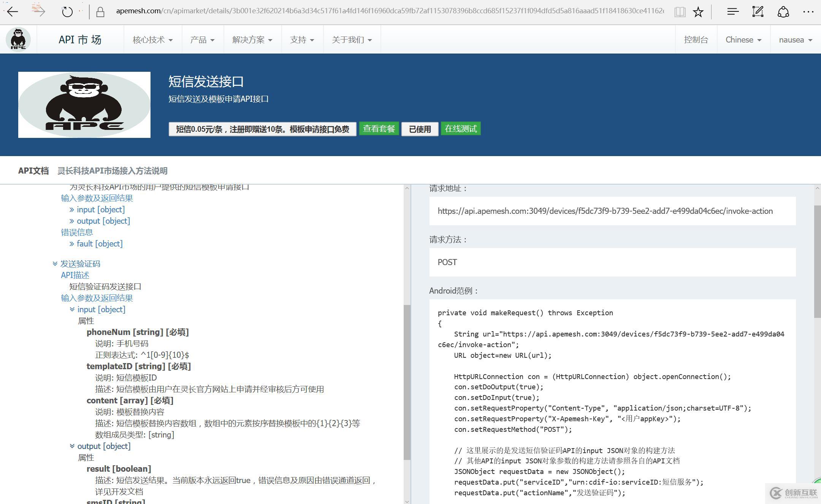Screen dimensions: 821x504
Task: Open reading view
Action: 680,12
